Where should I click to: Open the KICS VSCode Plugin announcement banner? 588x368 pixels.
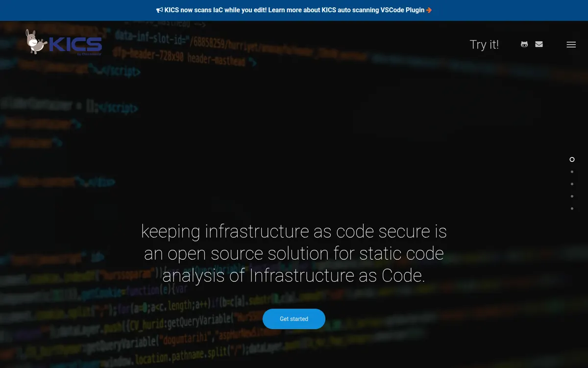click(294, 10)
